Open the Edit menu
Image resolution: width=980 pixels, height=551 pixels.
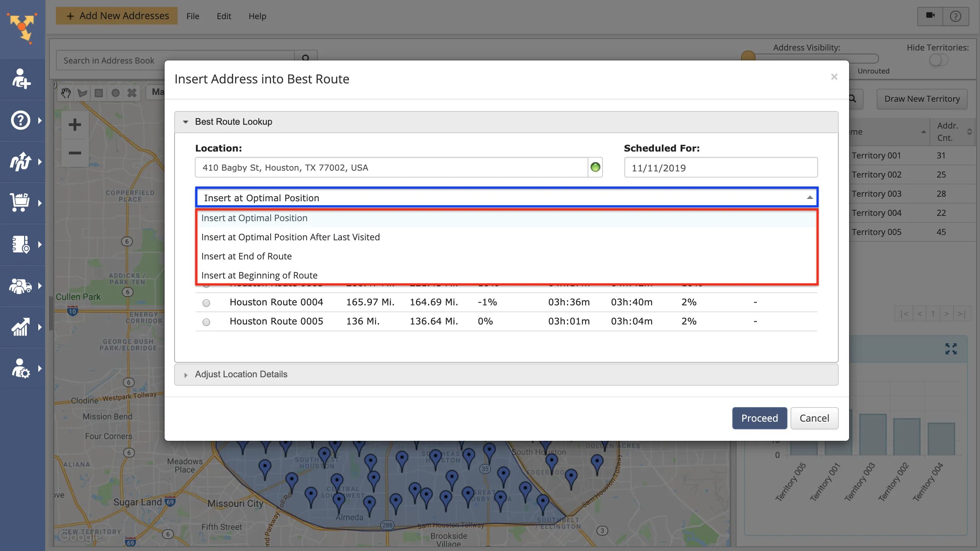pyautogui.click(x=224, y=16)
